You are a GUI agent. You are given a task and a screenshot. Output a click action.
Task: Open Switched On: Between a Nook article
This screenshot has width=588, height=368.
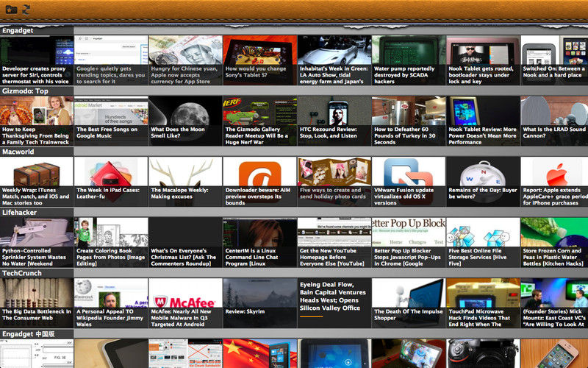pyautogui.click(x=554, y=60)
